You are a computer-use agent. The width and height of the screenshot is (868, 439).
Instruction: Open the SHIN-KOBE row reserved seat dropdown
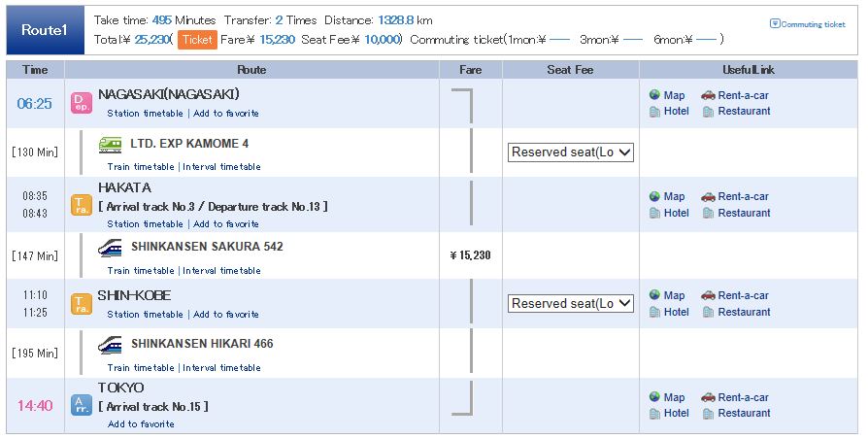pyautogui.click(x=570, y=303)
